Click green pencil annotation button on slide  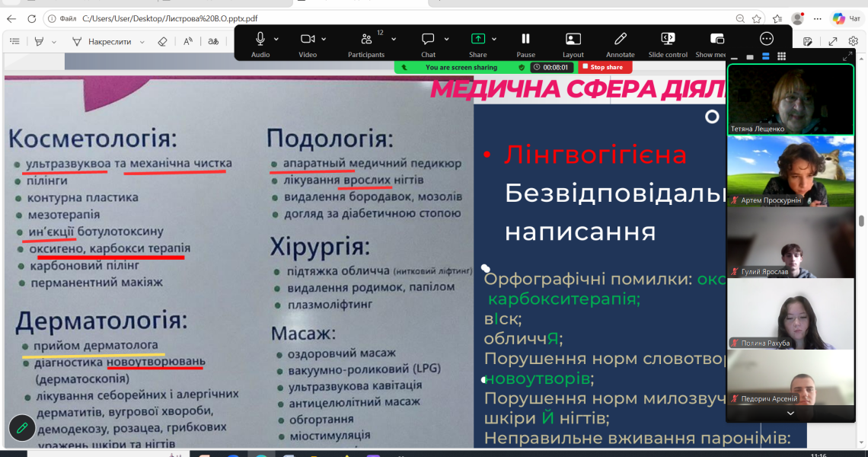22,428
